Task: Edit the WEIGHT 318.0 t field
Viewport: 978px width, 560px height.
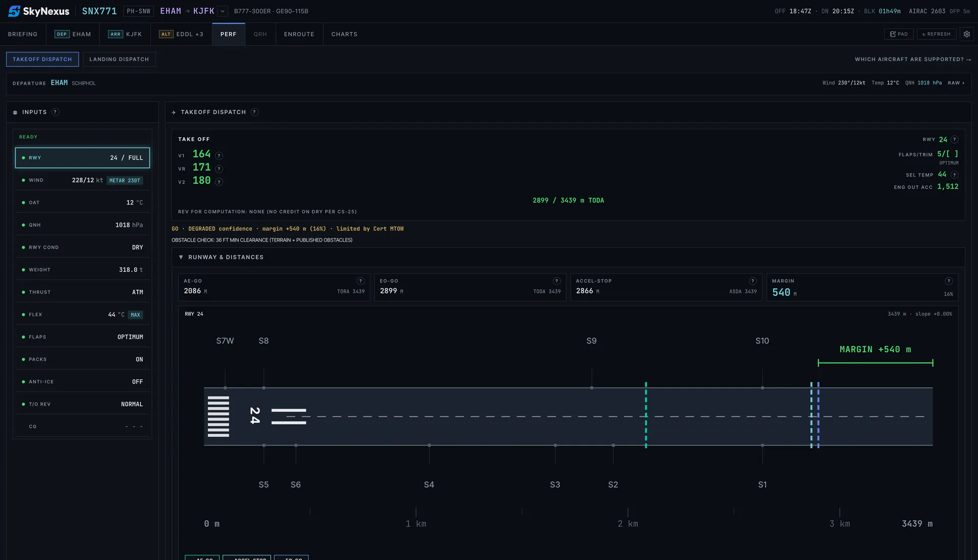Action: click(x=83, y=270)
